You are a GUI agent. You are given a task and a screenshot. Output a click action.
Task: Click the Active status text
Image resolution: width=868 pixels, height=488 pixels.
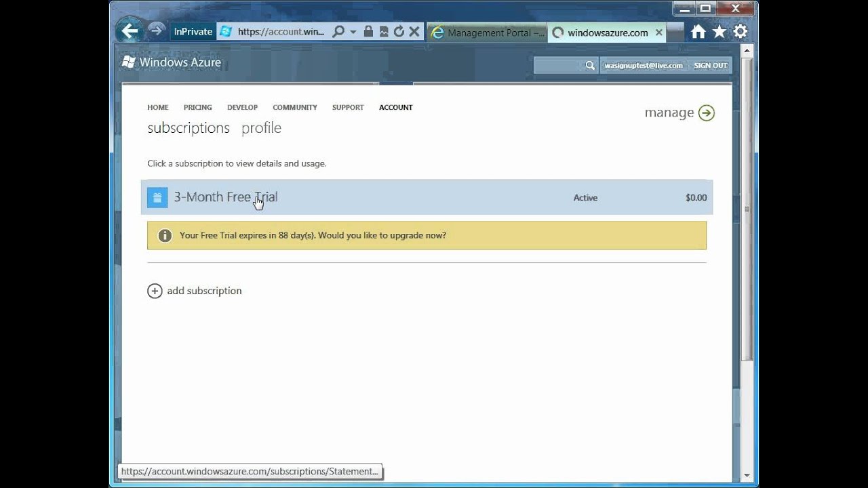point(585,198)
